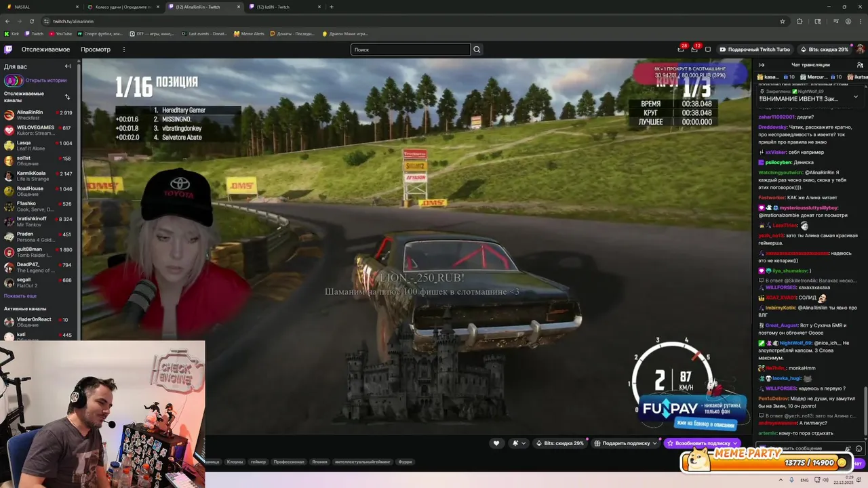Go back to the previous page
Screen dimensions: 868x488
7,21
